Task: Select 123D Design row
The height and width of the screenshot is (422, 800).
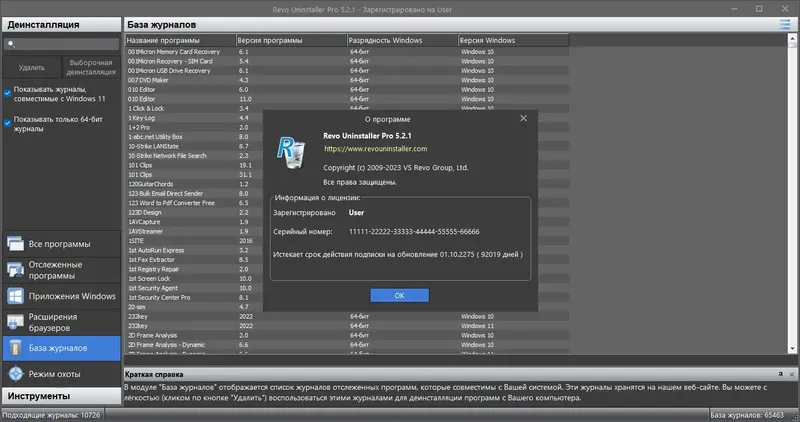Action: (194, 212)
